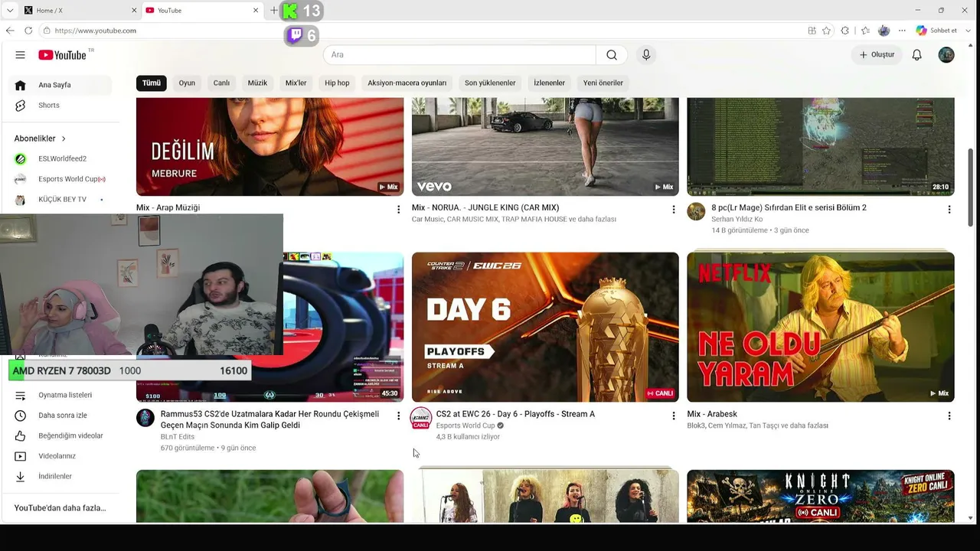Select the Hip hop filter chip

[x=337, y=83]
